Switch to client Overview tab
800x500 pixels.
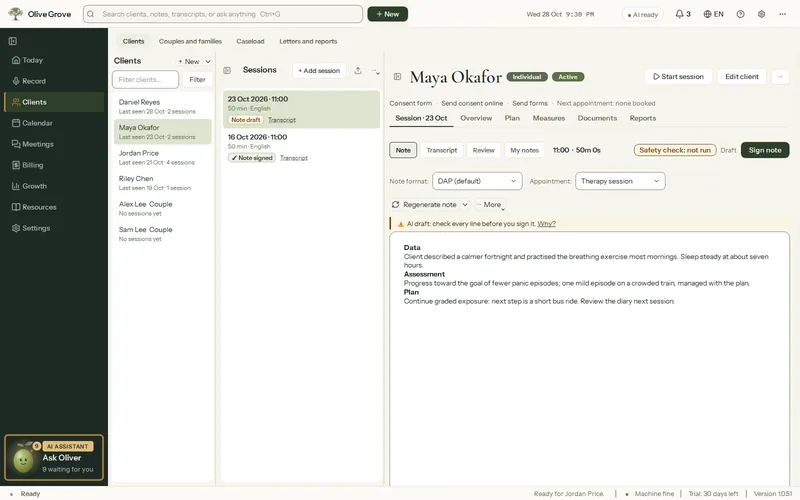476,118
